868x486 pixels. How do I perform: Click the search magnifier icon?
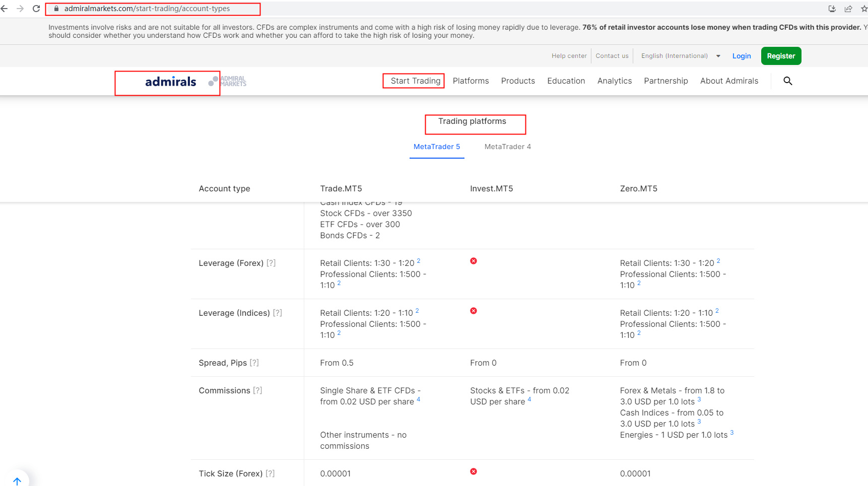788,81
